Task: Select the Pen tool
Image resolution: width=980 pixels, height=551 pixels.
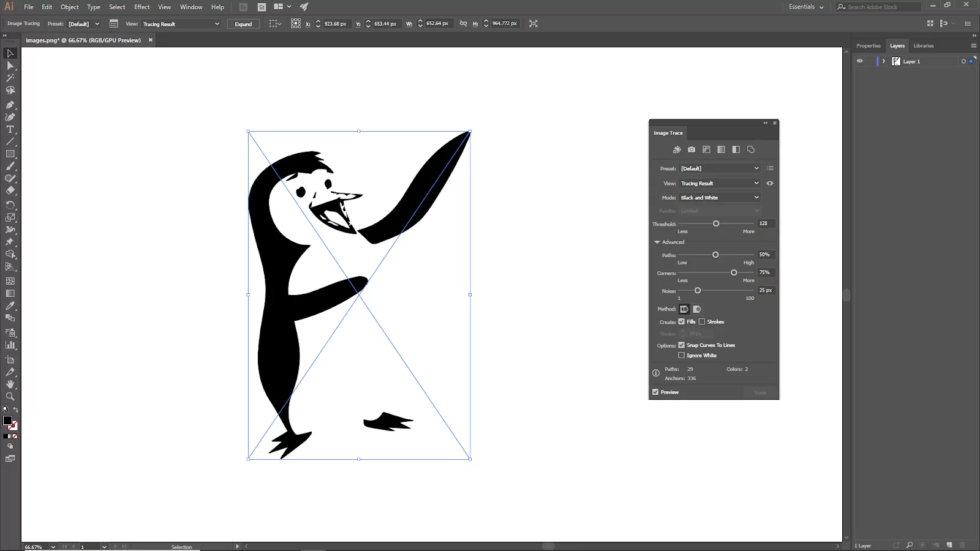Action: coord(10,105)
